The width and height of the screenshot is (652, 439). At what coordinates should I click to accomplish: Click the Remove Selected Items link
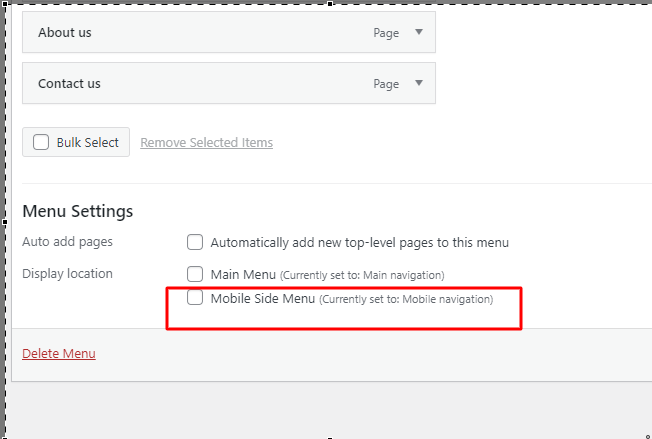tap(206, 143)
